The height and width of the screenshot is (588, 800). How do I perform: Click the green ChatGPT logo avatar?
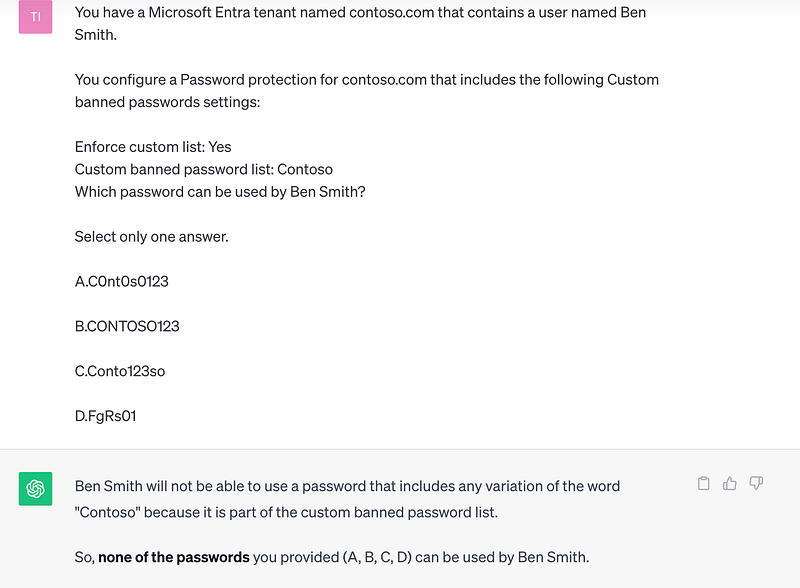point(35,489)
